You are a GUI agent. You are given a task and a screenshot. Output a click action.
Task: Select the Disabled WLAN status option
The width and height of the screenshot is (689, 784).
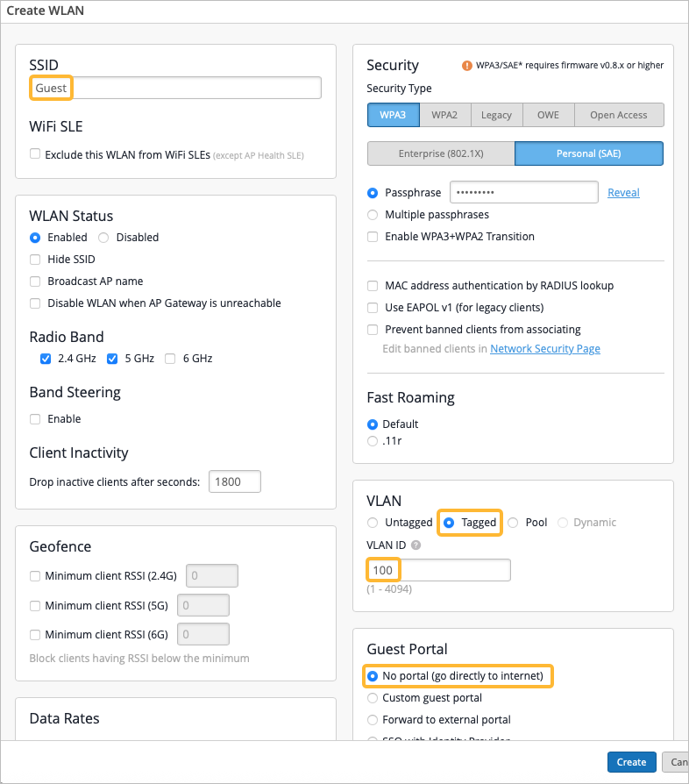[x=103, y=238]
